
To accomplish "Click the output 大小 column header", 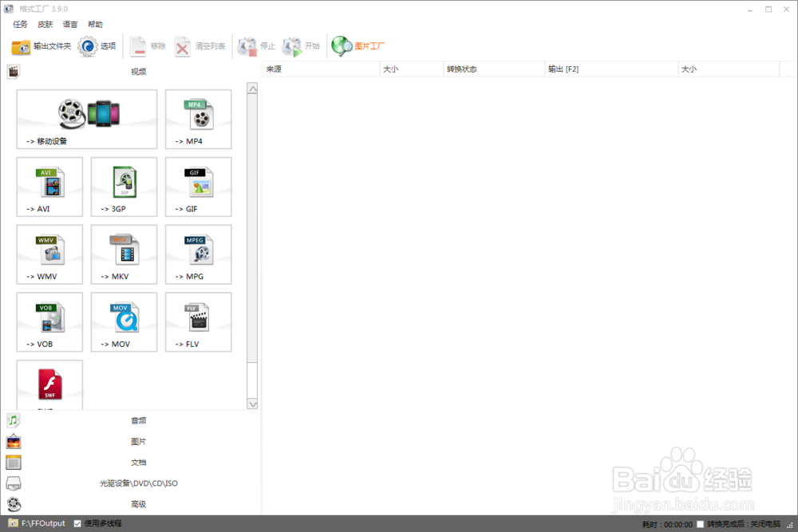I will 729,69.
